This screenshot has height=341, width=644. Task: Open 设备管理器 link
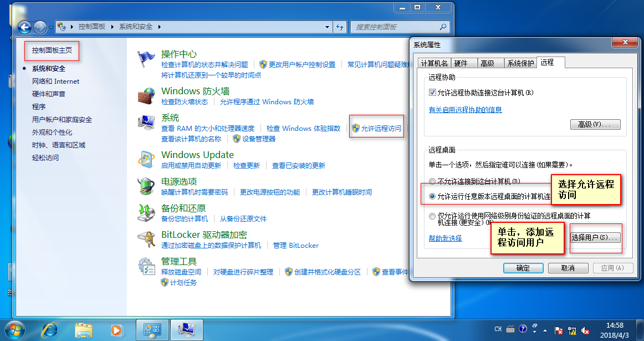click(259, 139)
